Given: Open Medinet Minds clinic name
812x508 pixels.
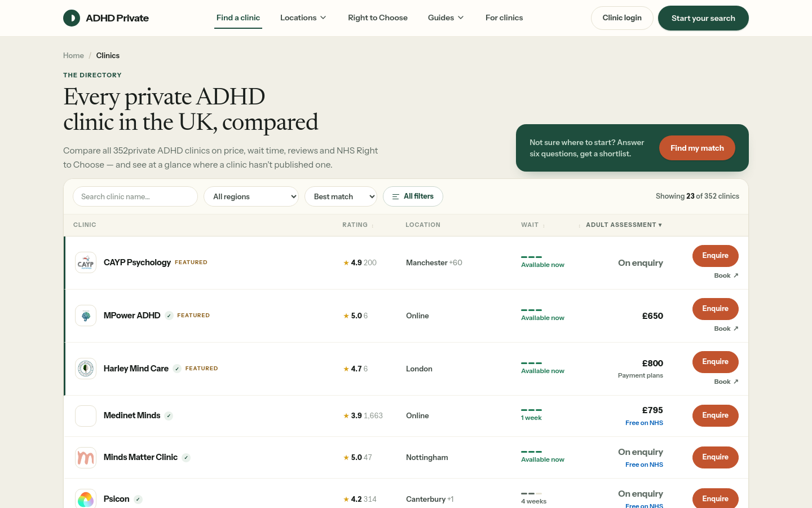Looking at the screenshot, I should coord(132,415).
